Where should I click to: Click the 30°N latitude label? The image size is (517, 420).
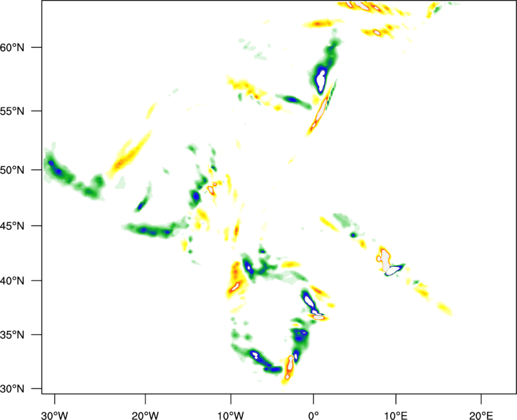[12, 389]
